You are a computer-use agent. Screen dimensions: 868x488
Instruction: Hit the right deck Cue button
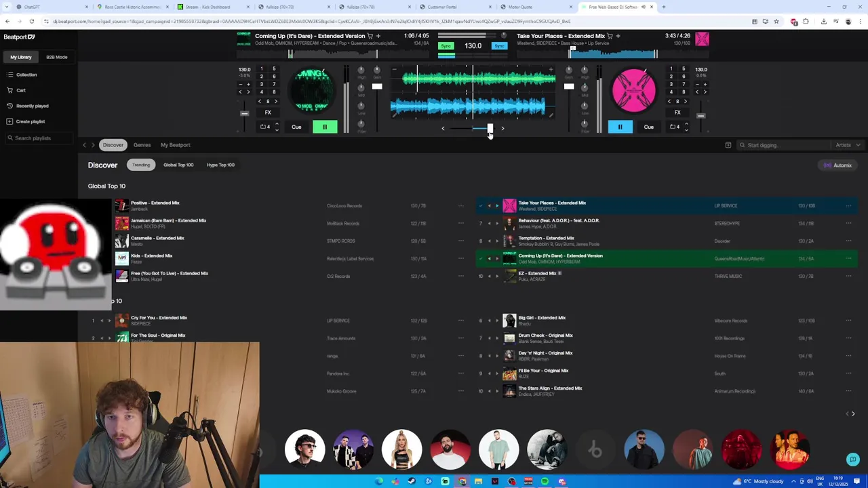tap(649, 127)
